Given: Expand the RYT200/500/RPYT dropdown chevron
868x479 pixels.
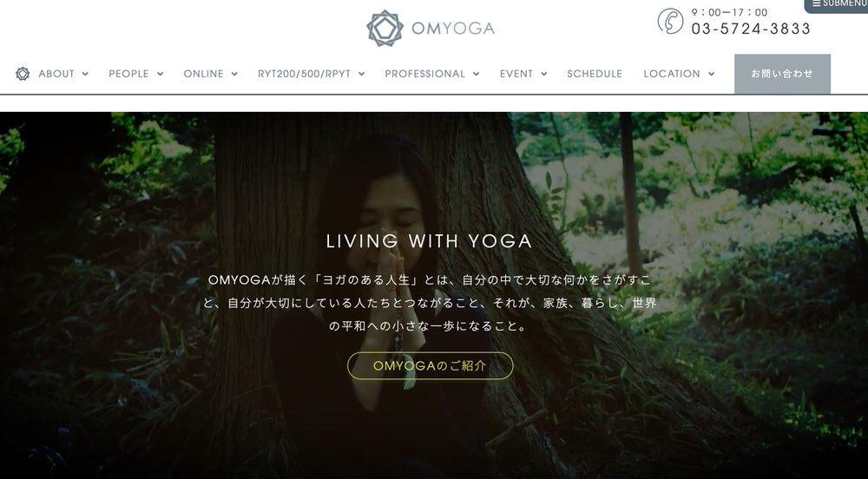Looking at the screenshot, I should click(361, 74).
